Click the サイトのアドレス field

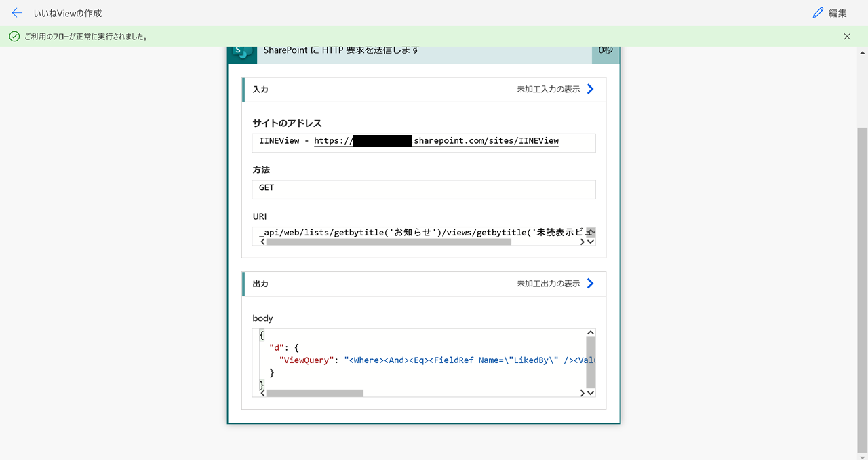pyautogui.click(x=424, y=142)
